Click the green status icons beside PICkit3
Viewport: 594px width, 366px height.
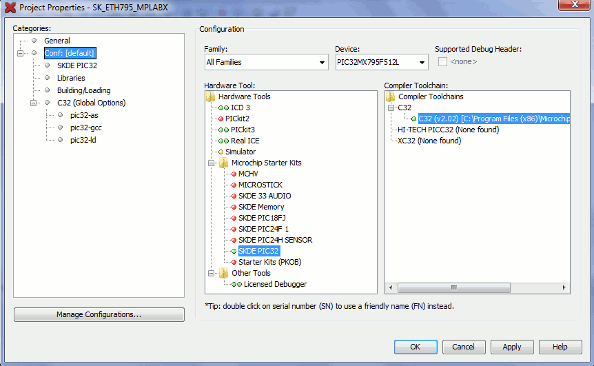pos(224,130)
